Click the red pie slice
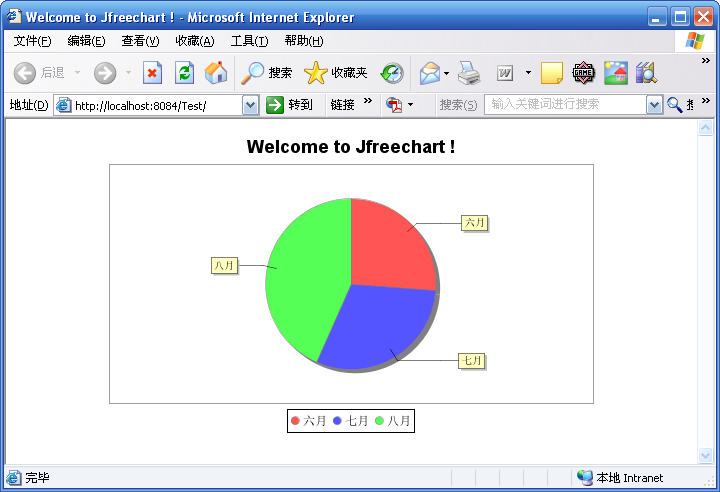Image resolution: width=720 pixels, height=492 pixels. (x=386, y=250)
